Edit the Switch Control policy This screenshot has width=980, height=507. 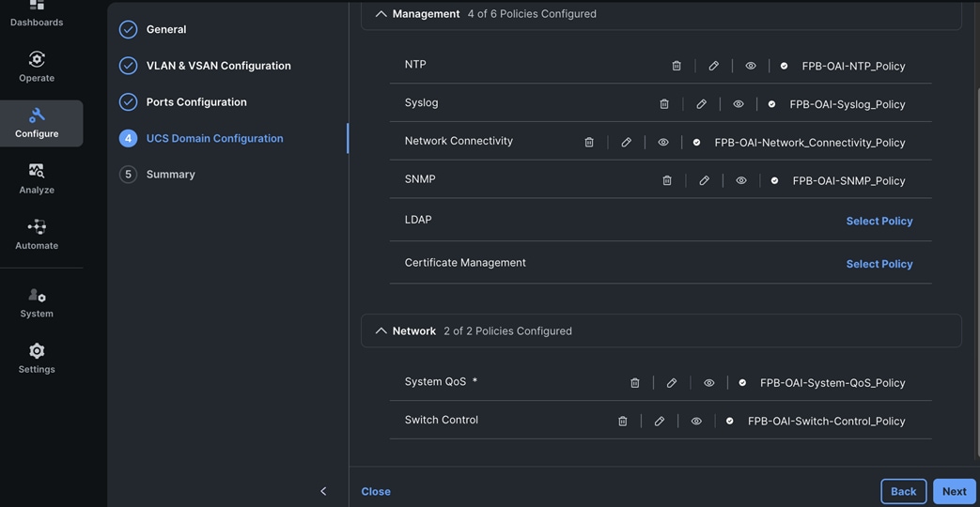660,421
